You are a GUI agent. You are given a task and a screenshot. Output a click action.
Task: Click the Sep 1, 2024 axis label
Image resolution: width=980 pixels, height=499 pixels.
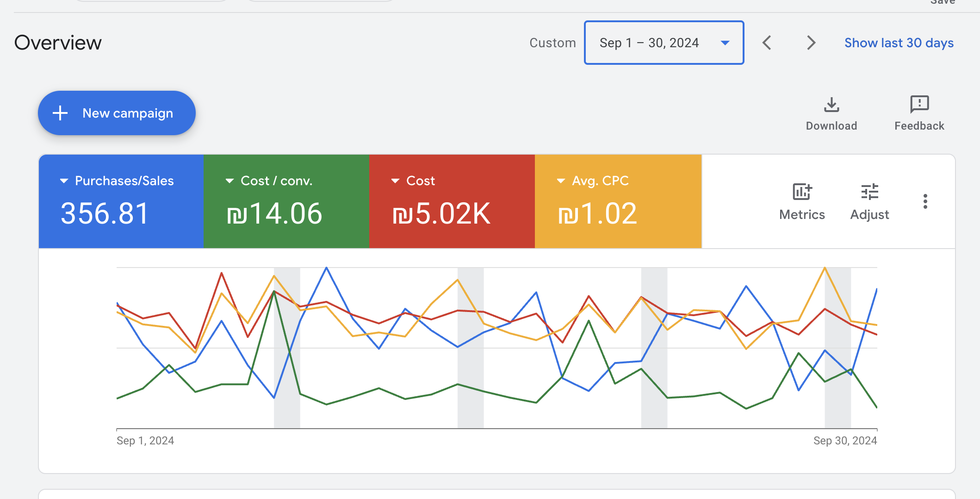point(145,440)
